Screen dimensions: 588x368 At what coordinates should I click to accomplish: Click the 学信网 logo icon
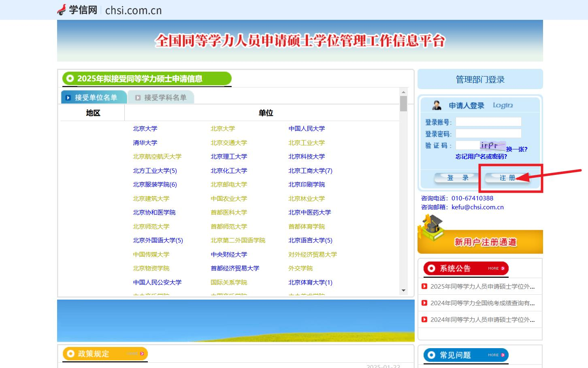pos(62,10)
